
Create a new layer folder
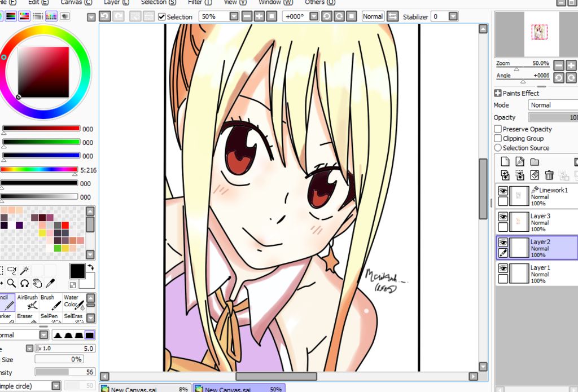535,162
